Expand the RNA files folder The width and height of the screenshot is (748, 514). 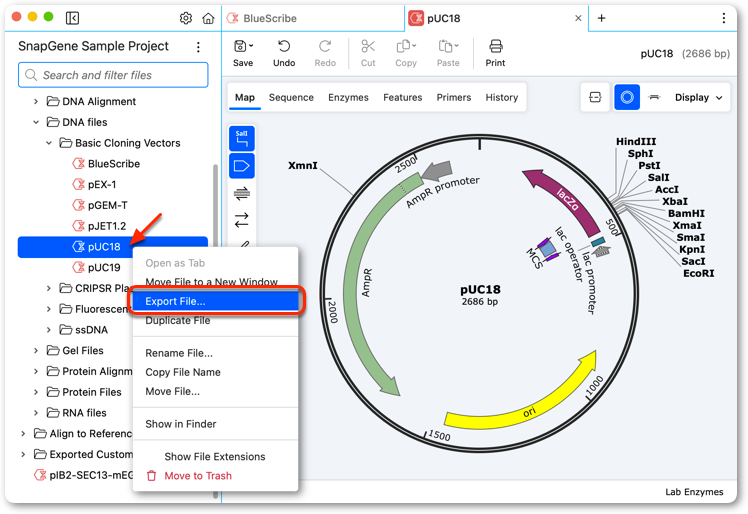(x=36, y=413)
